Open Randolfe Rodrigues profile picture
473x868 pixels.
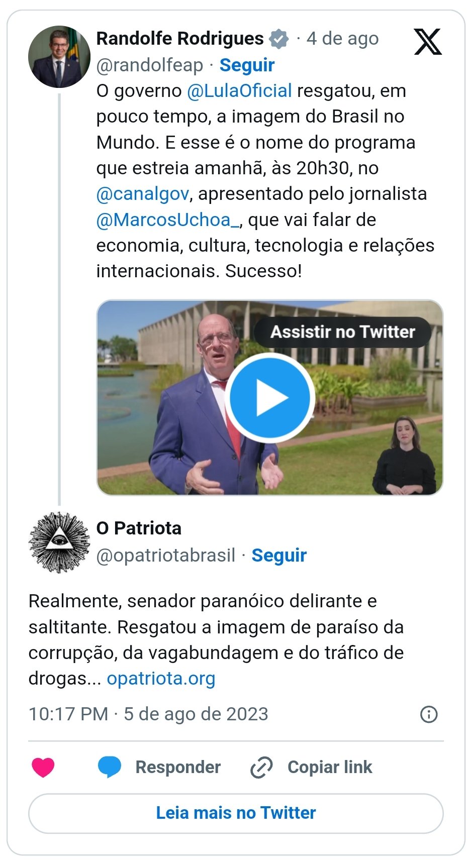pos(59,57)
